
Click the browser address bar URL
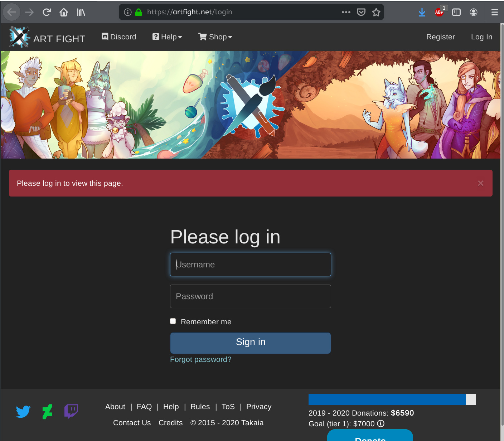[x=190, y=12]
